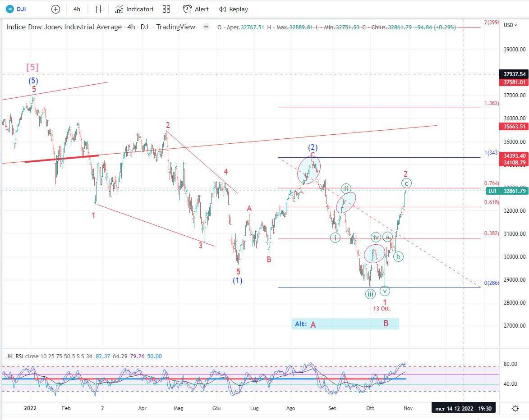Start bar Replay mode
Viewport: 529px width, 420px height.
tap(233, 9)
